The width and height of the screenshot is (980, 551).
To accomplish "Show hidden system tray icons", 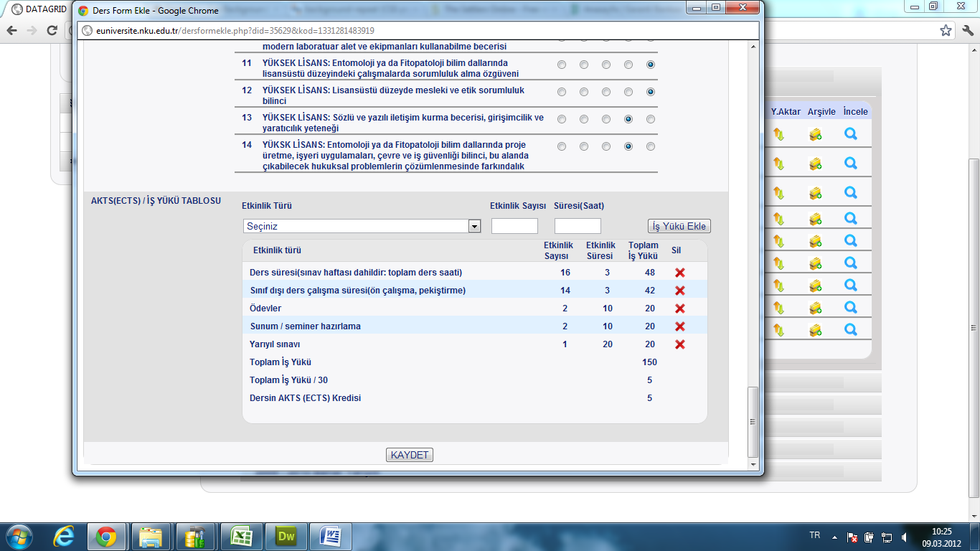I will point(834,537).
